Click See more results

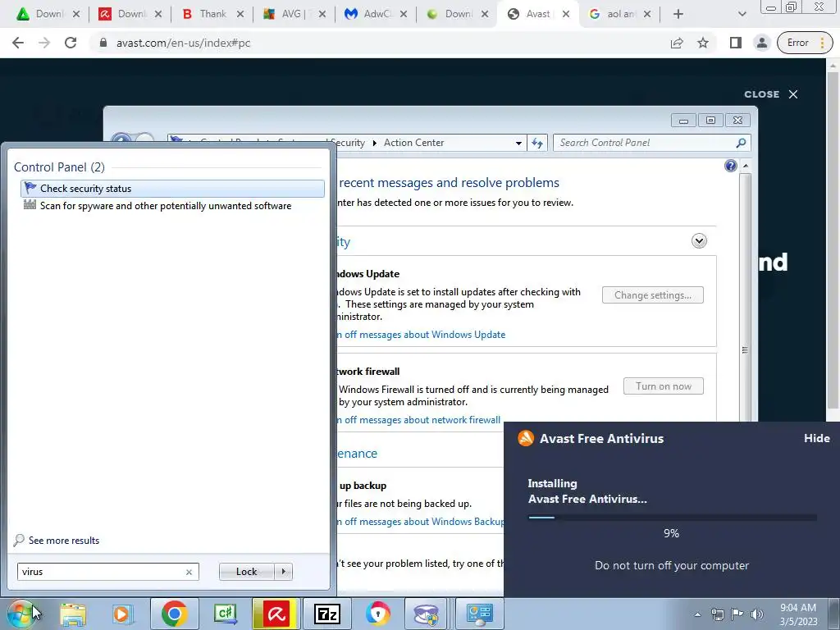[x=64, y=541]
